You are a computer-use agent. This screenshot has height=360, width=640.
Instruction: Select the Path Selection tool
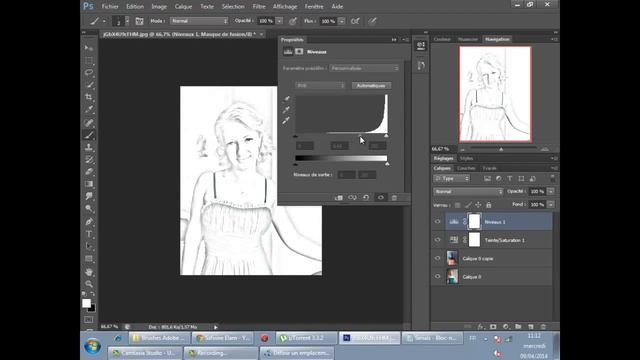pyautogui.click(x=89, y=246)
